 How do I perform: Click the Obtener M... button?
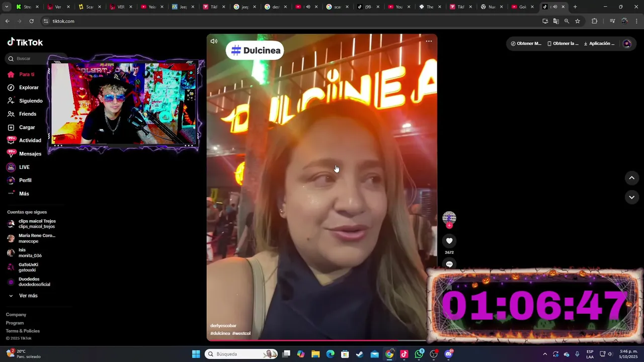(526, 44)
